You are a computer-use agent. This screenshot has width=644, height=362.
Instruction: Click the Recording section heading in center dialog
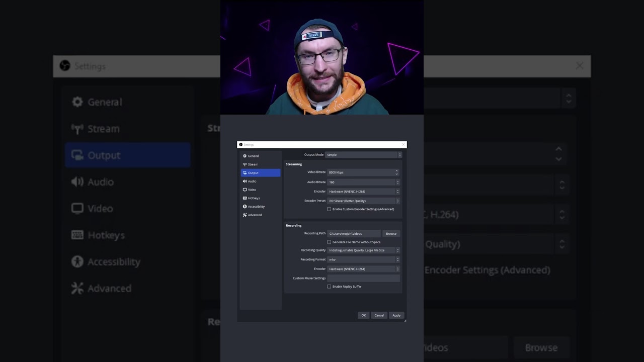(x=294, y=226)
